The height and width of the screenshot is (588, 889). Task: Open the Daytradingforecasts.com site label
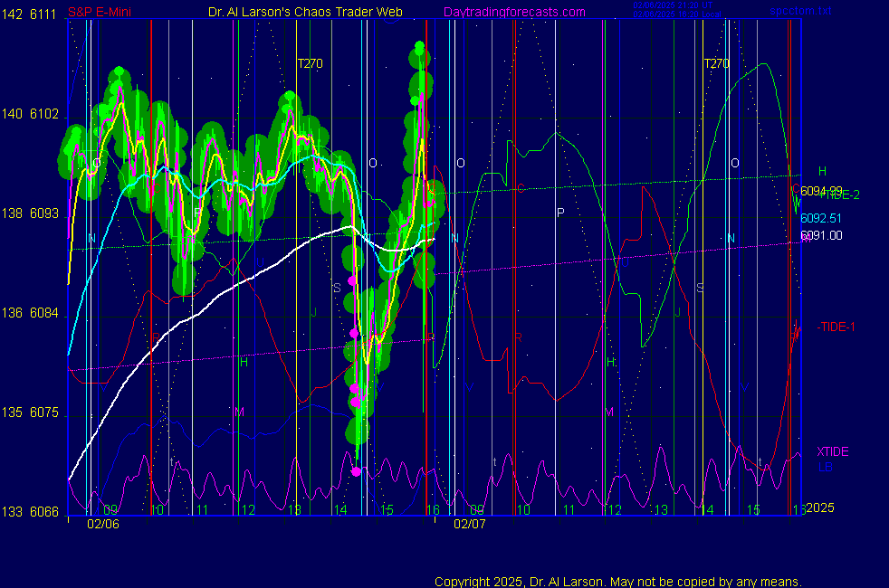pos(514,12)
